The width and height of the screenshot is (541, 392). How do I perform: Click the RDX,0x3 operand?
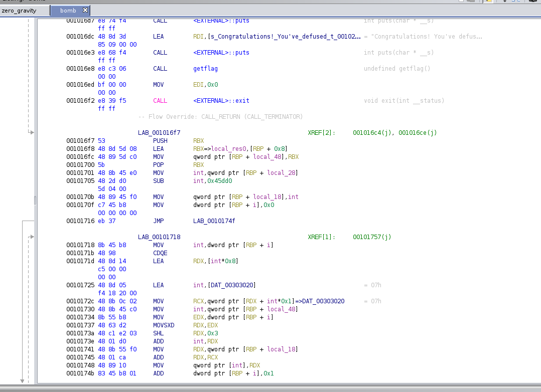(x=206, y=333)
